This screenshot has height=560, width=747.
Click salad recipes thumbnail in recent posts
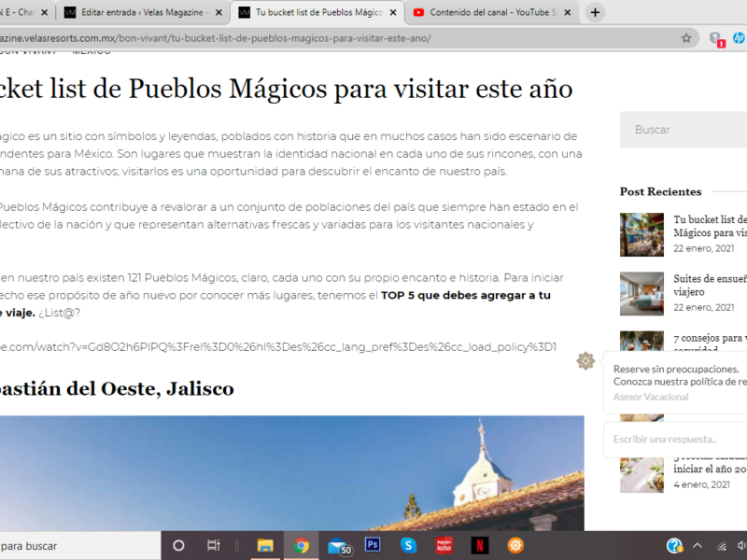(x=641, y=475)
